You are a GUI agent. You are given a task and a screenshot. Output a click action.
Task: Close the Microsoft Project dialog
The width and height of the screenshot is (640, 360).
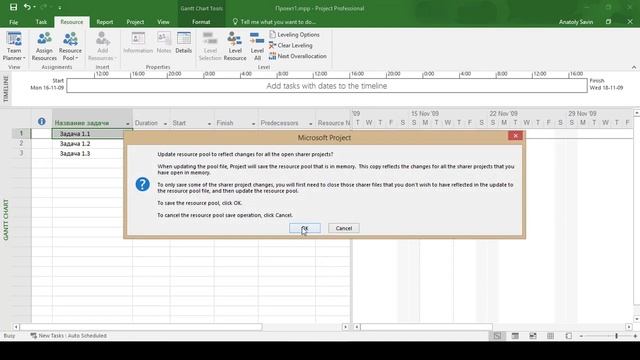[516, 136]
